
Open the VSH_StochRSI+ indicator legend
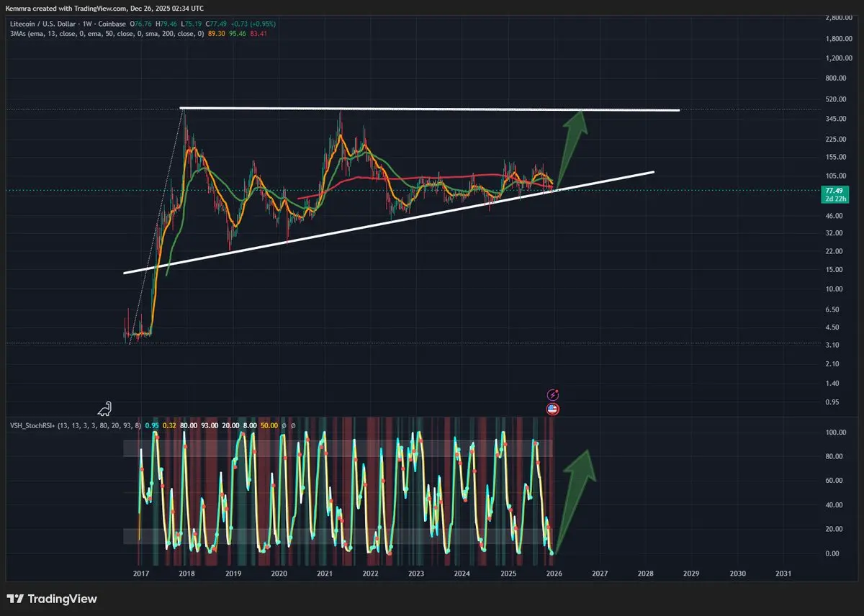pos(76,425)
